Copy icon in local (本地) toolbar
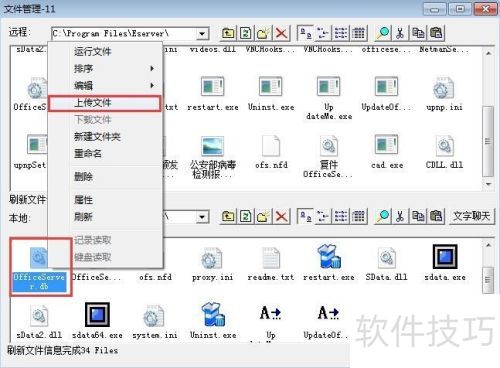The image size is (500, 368). (x=418, y=216)
